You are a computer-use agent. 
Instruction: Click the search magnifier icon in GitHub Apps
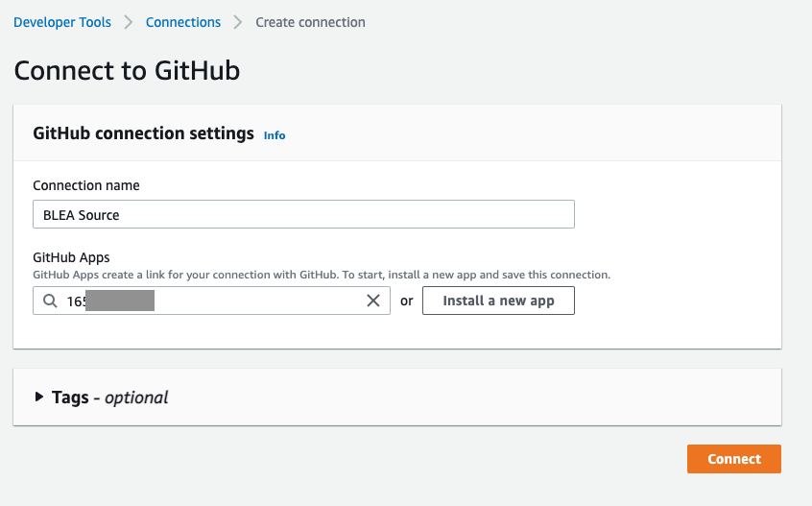50,301
